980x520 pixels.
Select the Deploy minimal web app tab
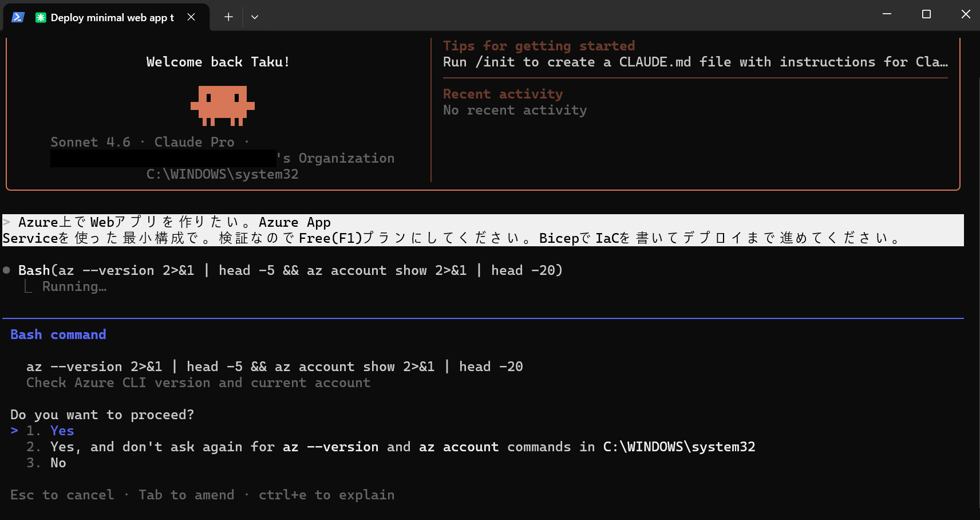tap(112, 17)
